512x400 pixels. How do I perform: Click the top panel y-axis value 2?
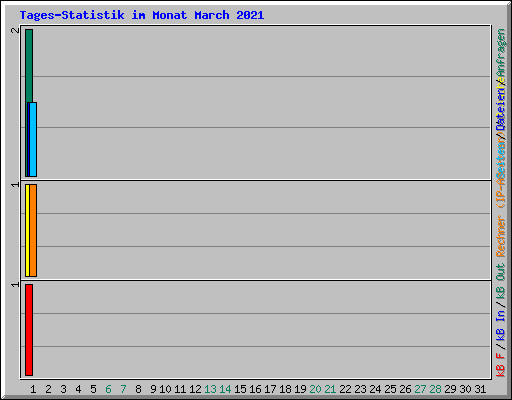tap(15, 30)
